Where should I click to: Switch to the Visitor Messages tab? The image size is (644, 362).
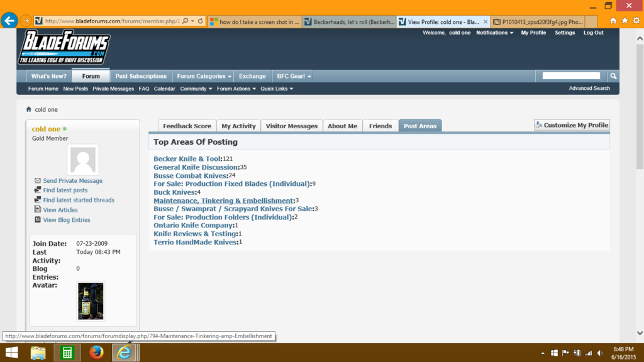292,126
